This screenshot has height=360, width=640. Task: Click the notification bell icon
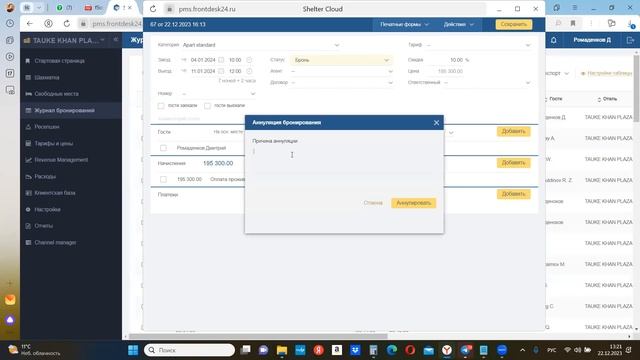(554, 40)
